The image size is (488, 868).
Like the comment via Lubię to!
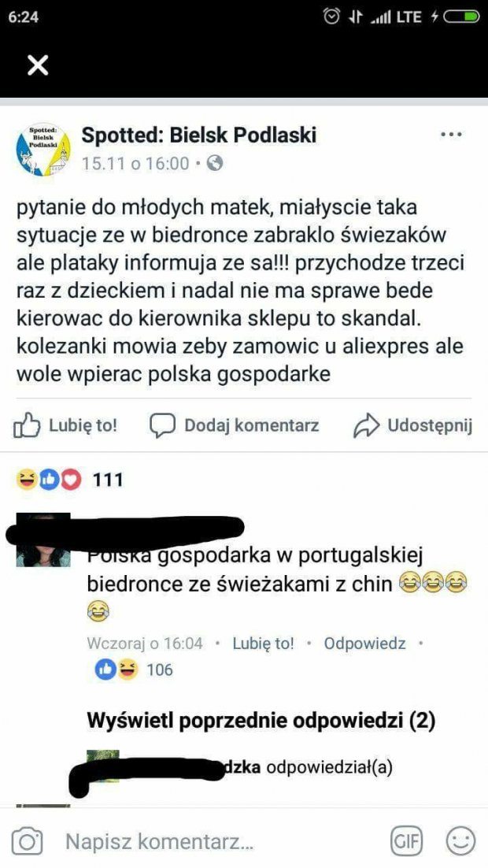[264, 644]
